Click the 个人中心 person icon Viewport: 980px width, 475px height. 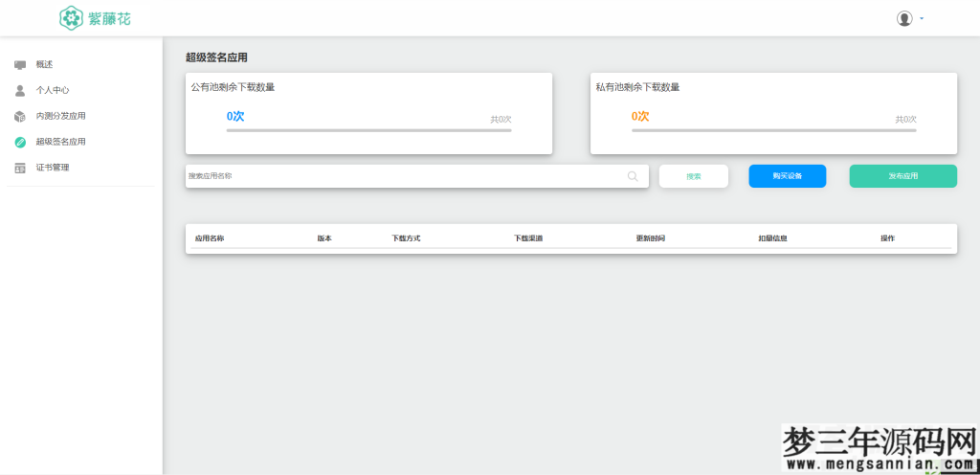tap(20, 90)
